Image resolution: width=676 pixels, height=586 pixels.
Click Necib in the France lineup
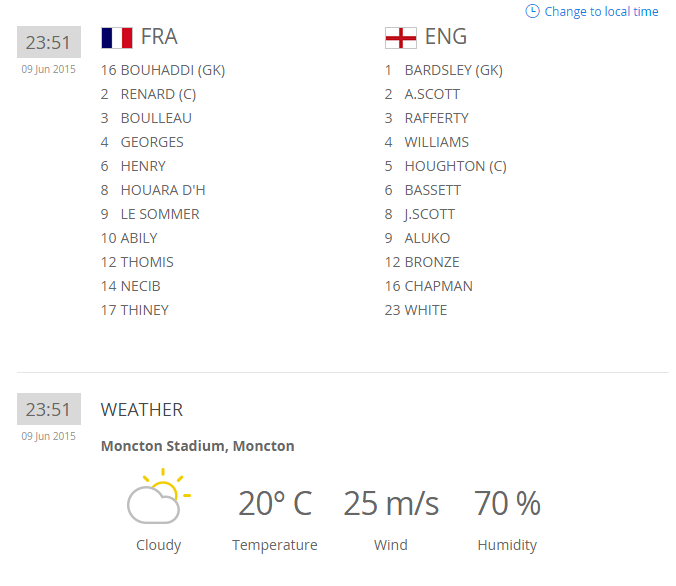tap(140, 286)
